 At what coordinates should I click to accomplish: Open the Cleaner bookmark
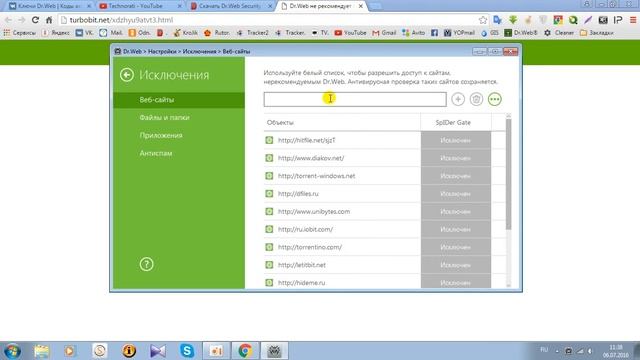[559, 33]
